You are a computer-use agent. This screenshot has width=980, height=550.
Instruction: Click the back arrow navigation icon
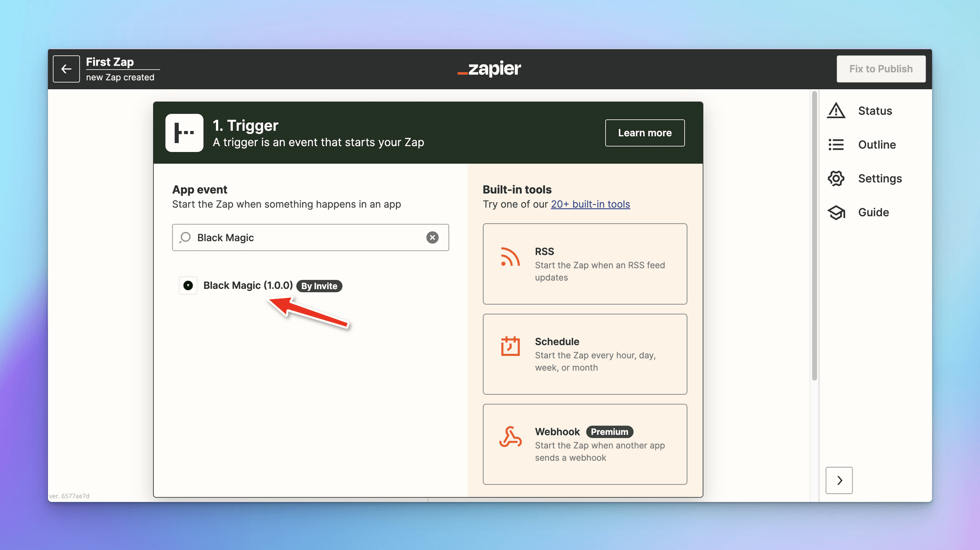65,69
